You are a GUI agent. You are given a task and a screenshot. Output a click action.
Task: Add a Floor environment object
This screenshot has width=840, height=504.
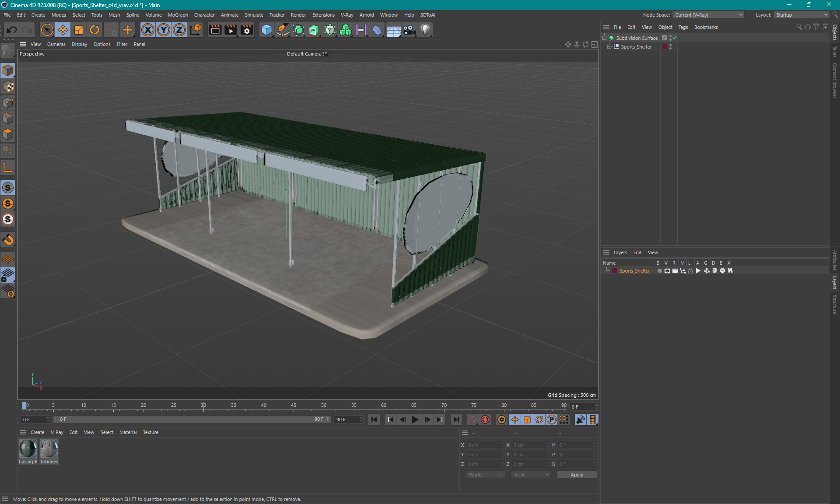coord(393,30)
